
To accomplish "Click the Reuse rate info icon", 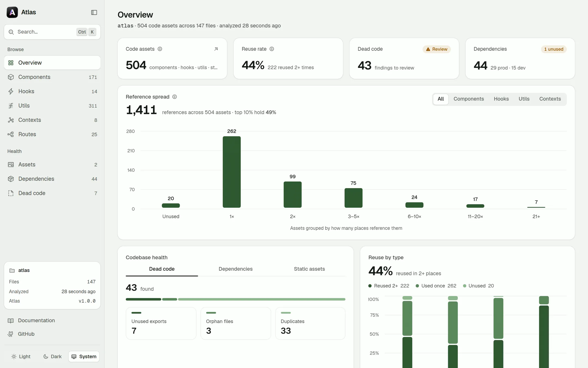I will (272, 49).
